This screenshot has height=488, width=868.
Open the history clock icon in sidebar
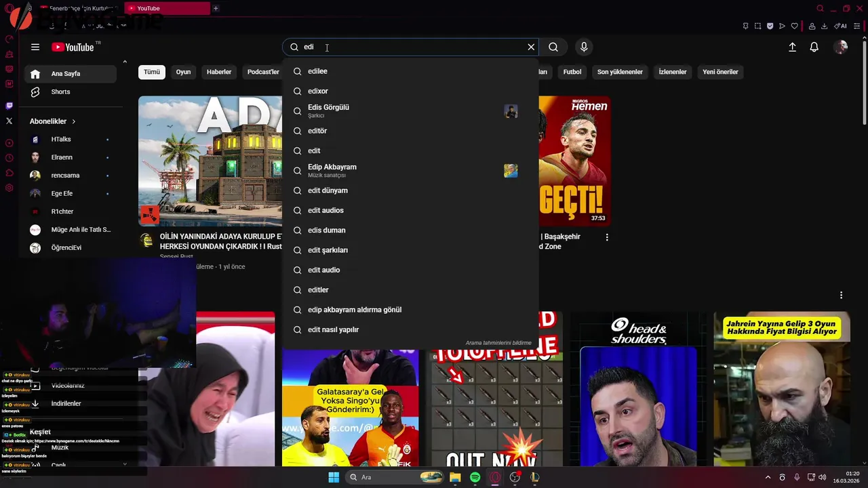(x=9, y=158)
